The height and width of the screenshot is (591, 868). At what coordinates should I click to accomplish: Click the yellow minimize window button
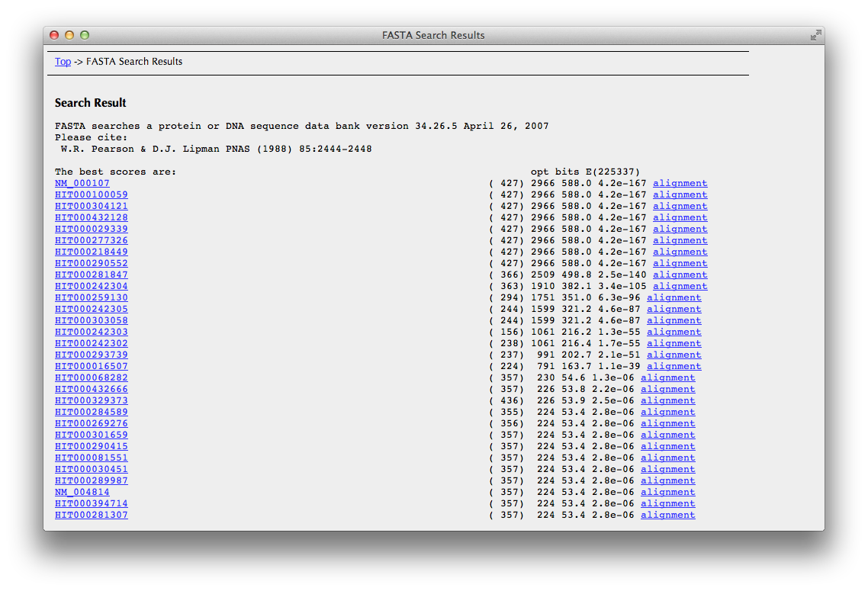pos(69,35)
